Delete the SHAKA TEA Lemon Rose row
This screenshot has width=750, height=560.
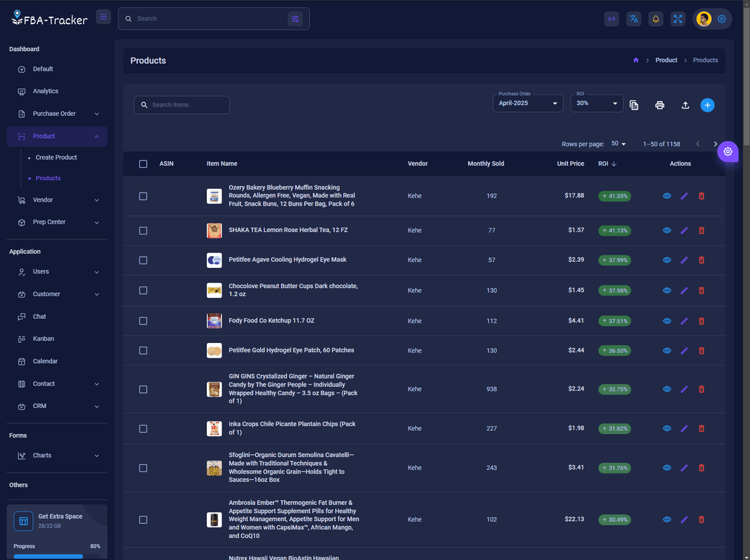[701, 230]
